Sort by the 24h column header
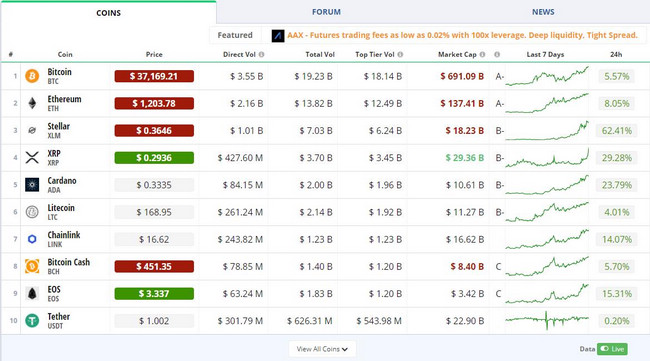 pos(616,54)
